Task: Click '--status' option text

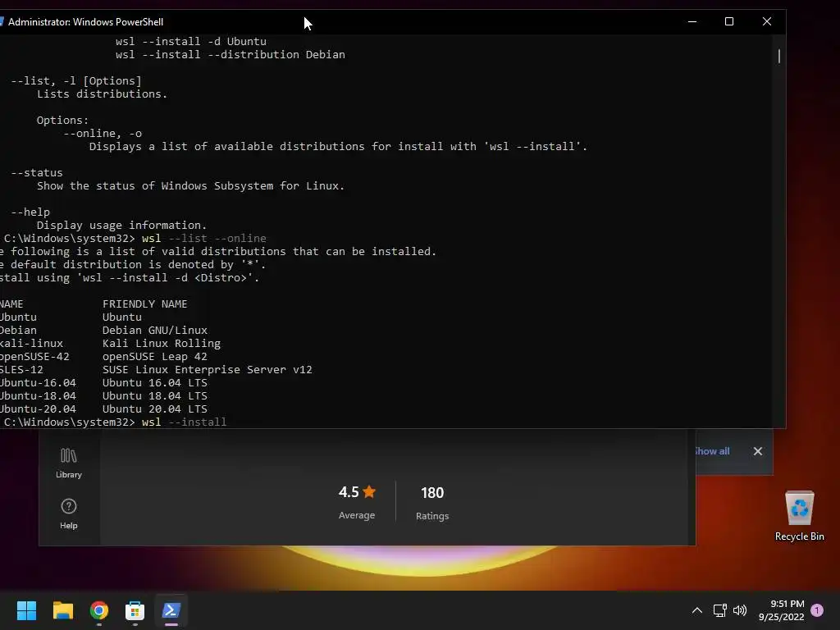Action: click(36, 172)
